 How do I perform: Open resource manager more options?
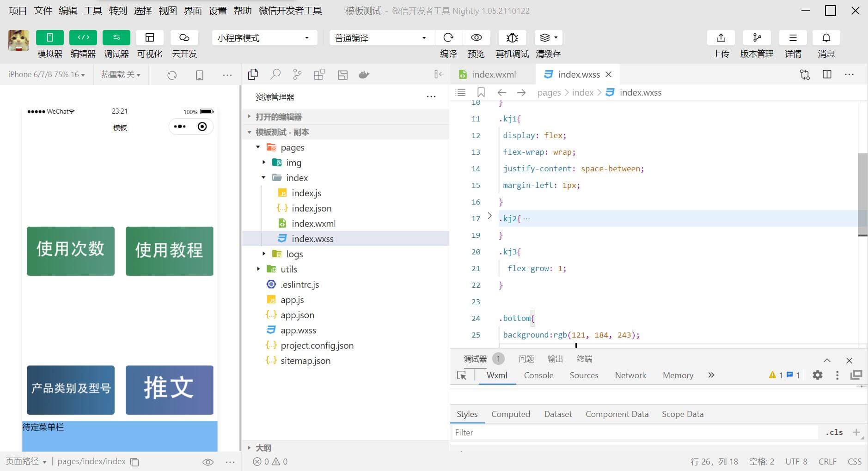[x=431, y=97]
